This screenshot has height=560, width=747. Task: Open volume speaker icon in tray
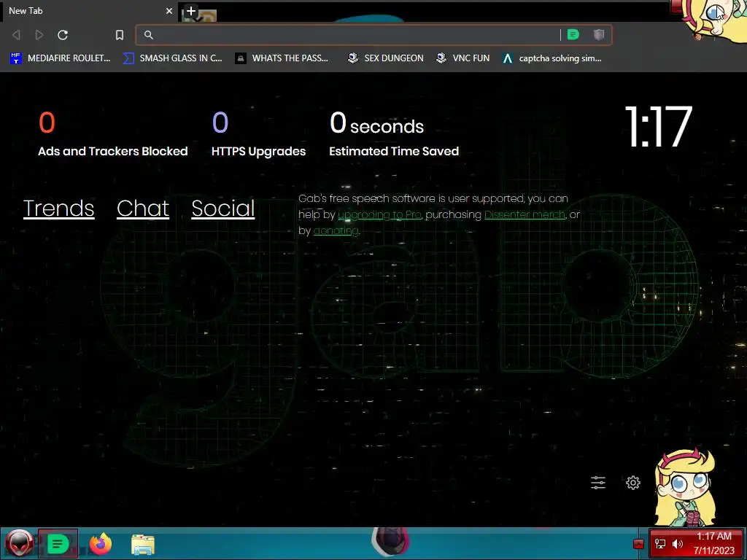pos(677,544)
